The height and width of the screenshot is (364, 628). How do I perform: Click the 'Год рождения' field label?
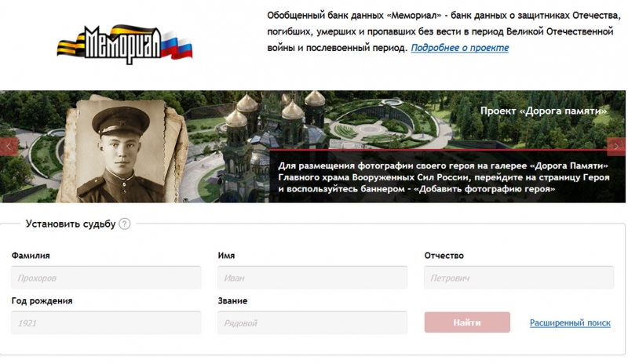42,300
